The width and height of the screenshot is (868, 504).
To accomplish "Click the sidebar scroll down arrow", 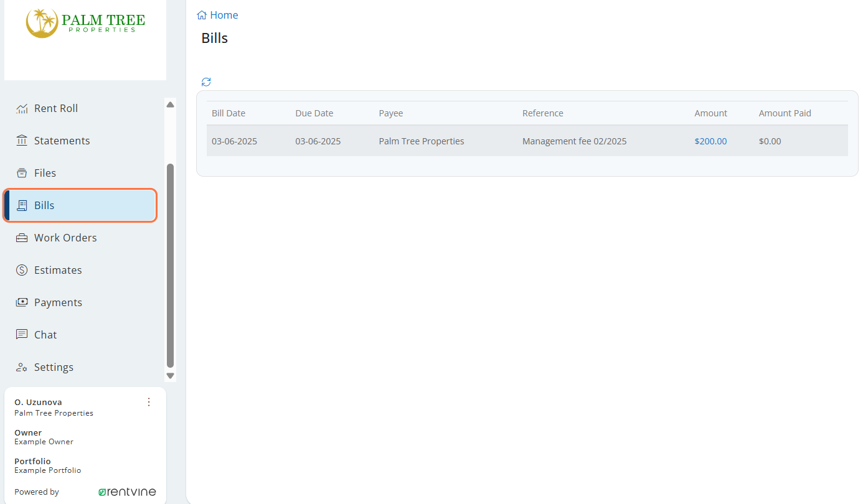I will 170,376.
